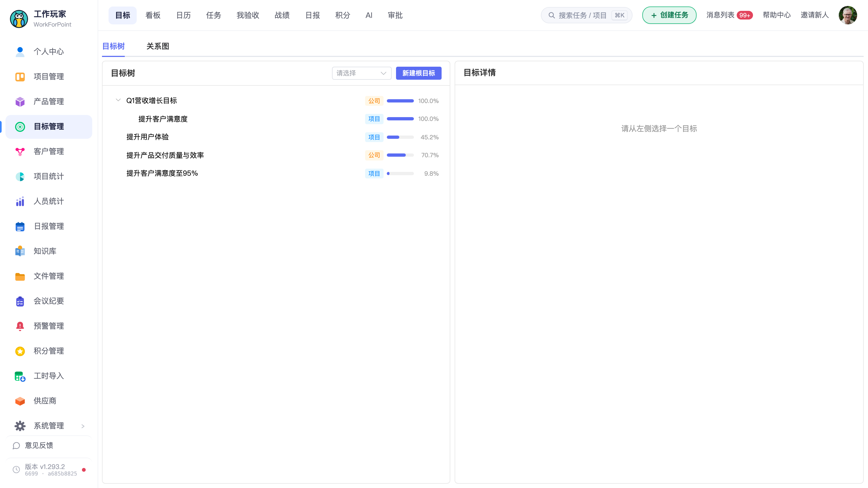
Task: Select the 提升用户体验 goal row
Action: point(276,137)
